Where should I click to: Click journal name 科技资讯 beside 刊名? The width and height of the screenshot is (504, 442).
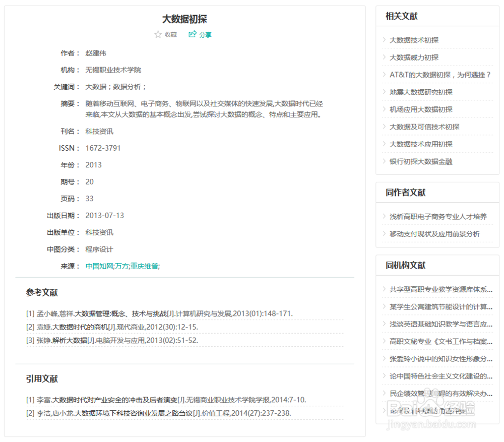click(x=99, y=132)
